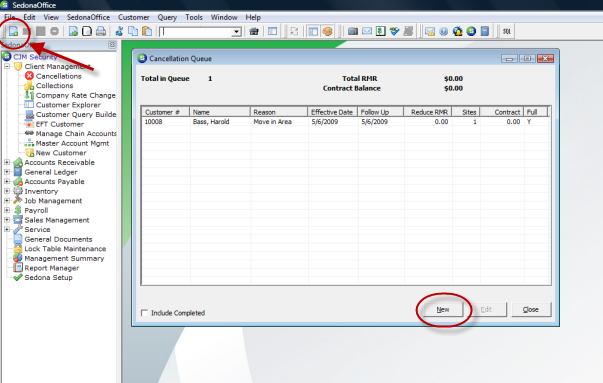
Task: Sort by the Effective Date column header
Action: tap(332, 112)
